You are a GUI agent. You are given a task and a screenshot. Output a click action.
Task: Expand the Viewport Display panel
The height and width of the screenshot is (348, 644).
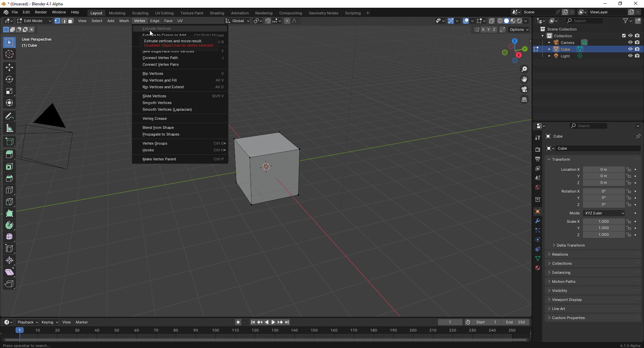[x=567, y=300]
